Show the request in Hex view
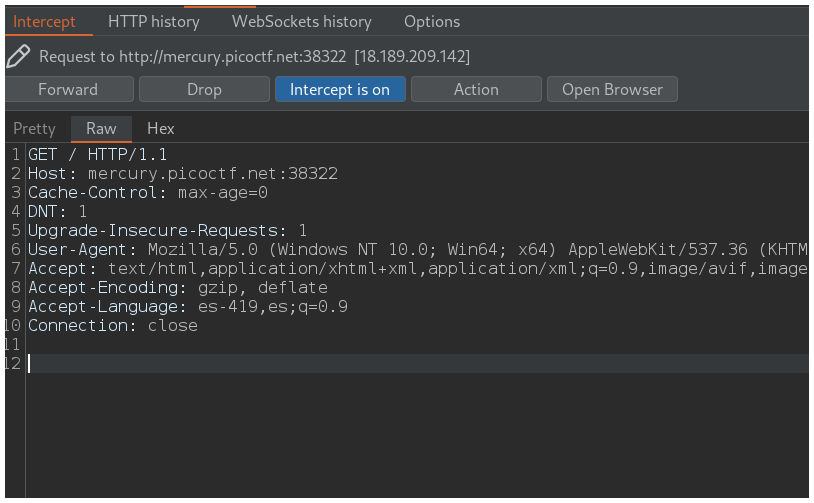The width and height of the screenshot is (814, 503). click(161, 128)
